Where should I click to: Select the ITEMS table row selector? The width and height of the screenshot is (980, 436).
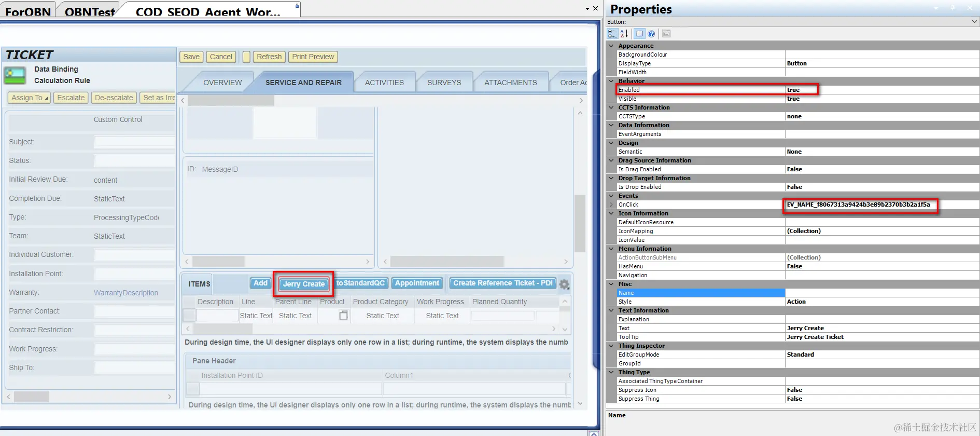point(189,315)
